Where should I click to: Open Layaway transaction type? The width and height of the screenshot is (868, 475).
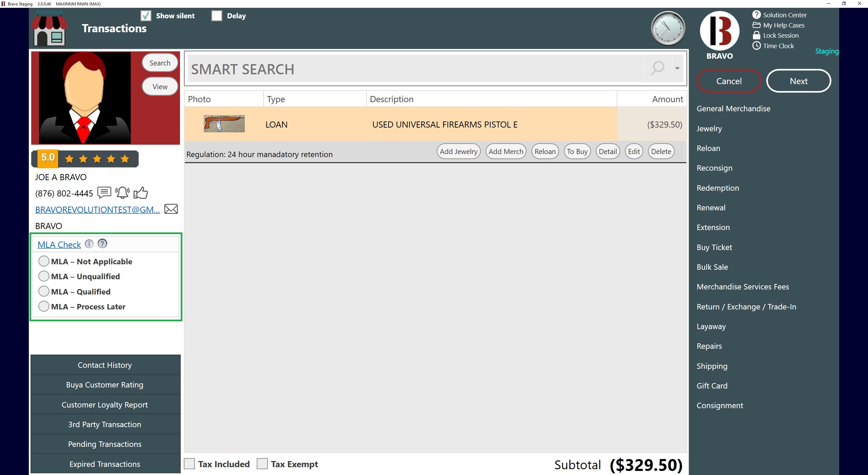[x=711, y=326]
